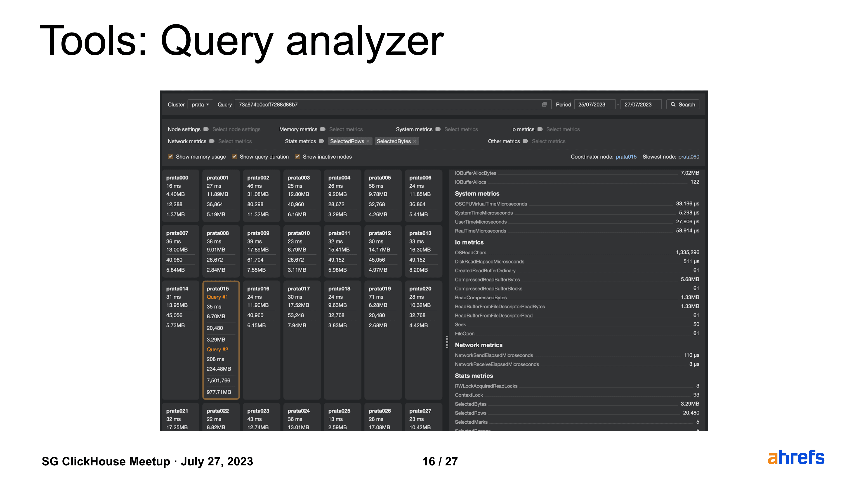Disable Show inactive nodes
Screen dimensions: 868x488
point(297,157)
